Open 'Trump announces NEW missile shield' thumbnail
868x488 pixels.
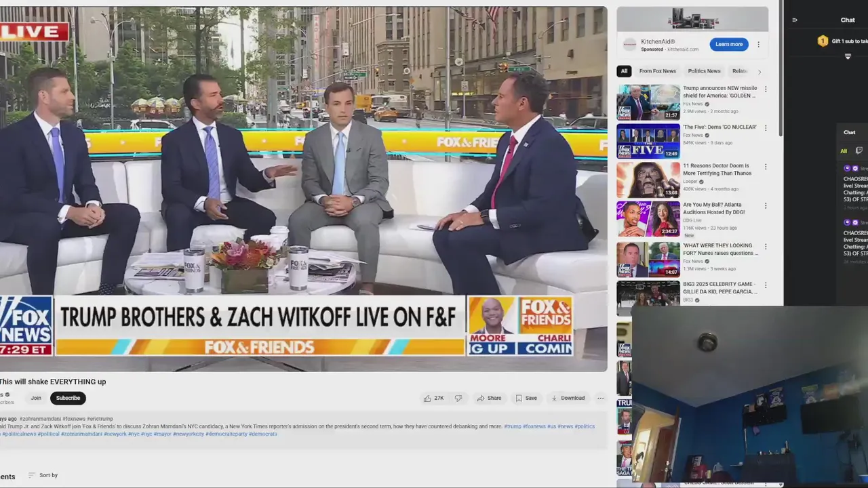648,102
